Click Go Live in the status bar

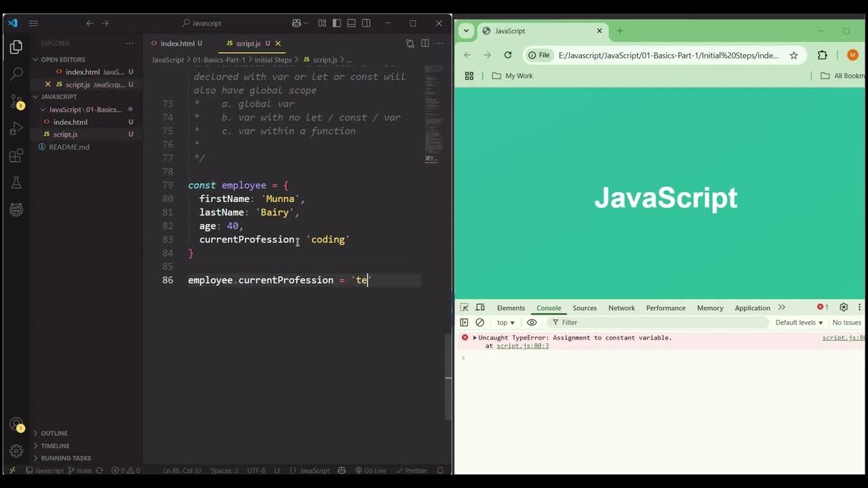370,470
